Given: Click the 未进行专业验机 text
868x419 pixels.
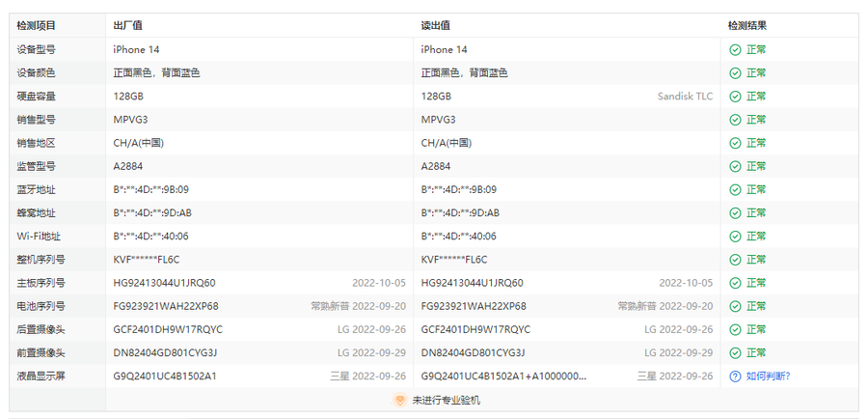Looking at the screenshot, I should [x=447, y=400].
